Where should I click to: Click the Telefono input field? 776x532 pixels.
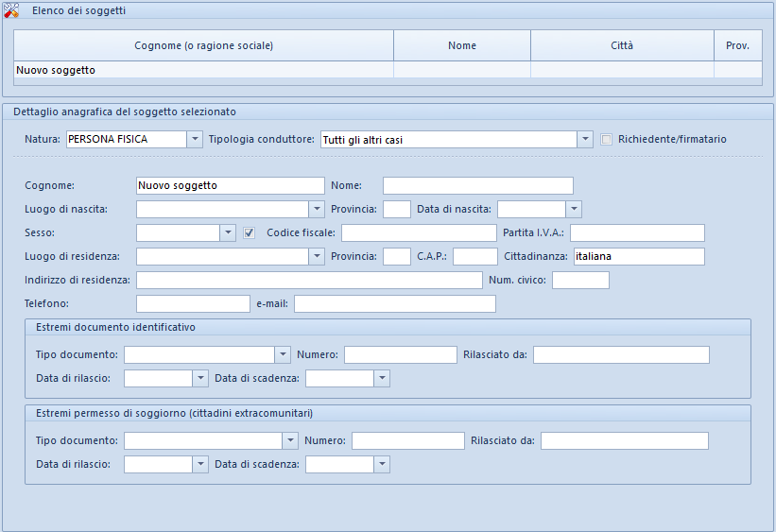point(193,304)
